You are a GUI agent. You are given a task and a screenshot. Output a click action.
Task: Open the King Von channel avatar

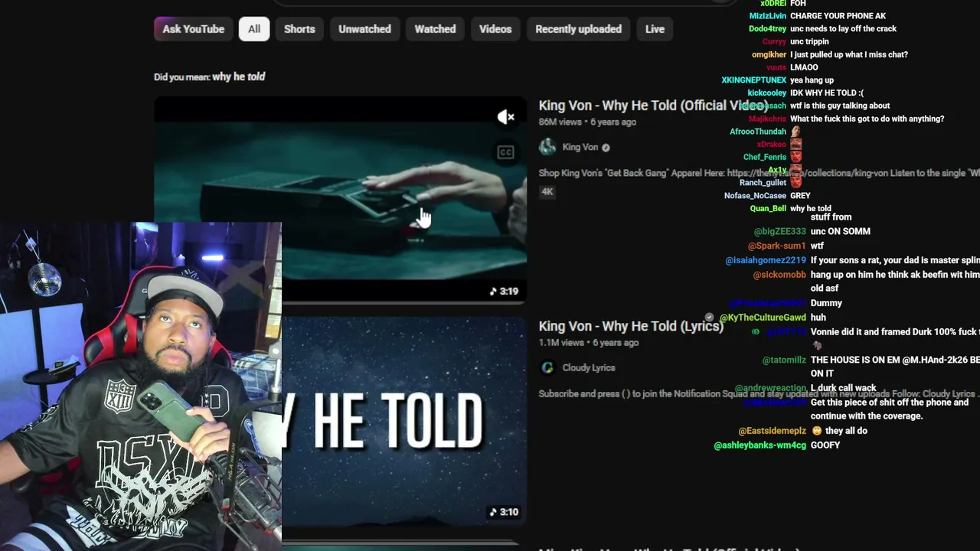pos(547,147)
